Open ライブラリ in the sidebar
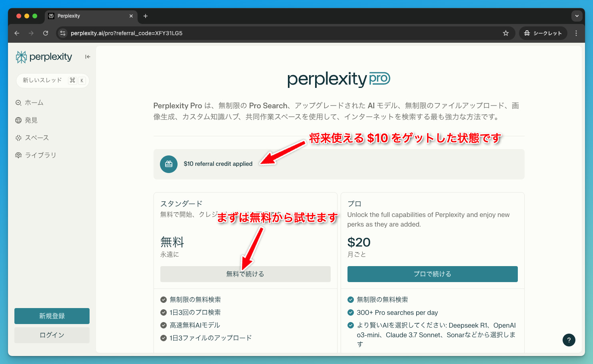 pos(40,155)
